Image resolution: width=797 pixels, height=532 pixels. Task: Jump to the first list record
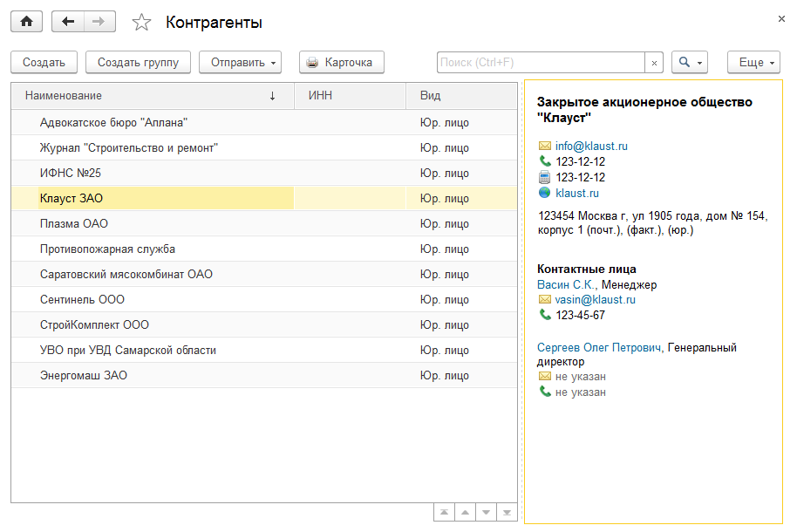click(x=444, y=512)
